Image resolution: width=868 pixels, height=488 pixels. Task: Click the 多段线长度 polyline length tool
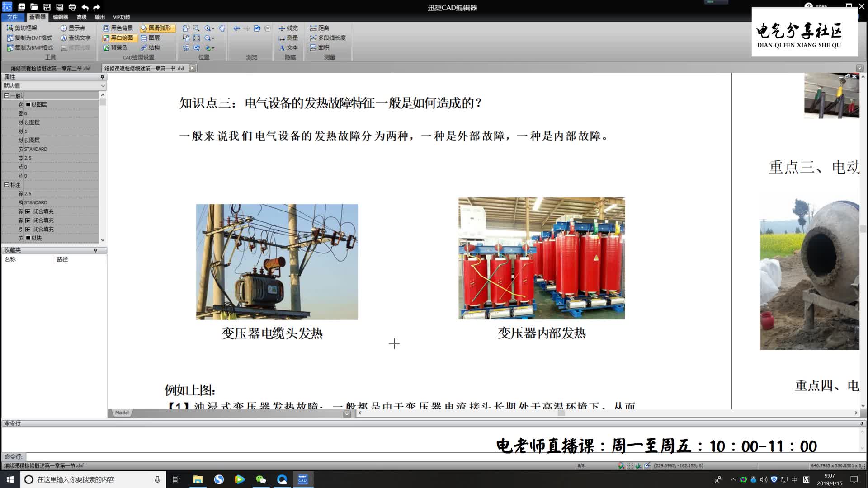[x=328, y=38]
